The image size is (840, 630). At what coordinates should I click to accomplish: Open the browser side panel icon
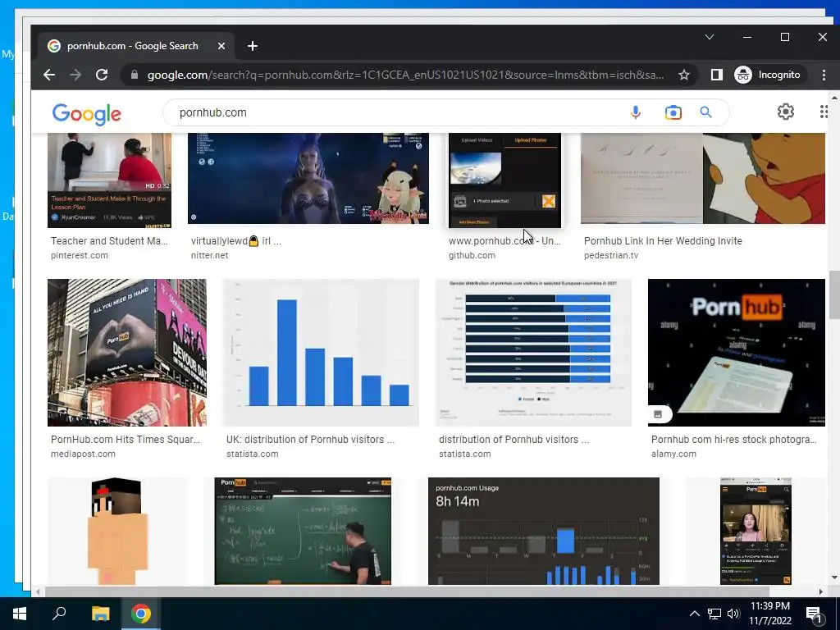pyautogui.click(x=716, y=75)
